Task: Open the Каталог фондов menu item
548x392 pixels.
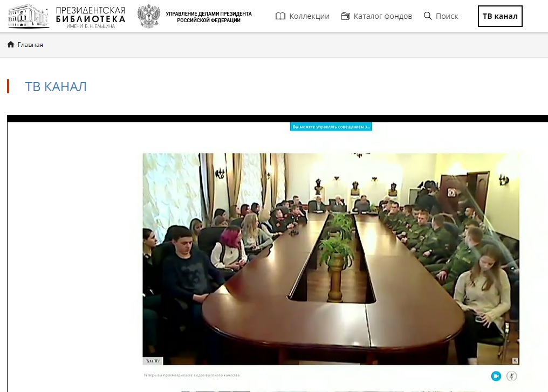Action: 383,16
